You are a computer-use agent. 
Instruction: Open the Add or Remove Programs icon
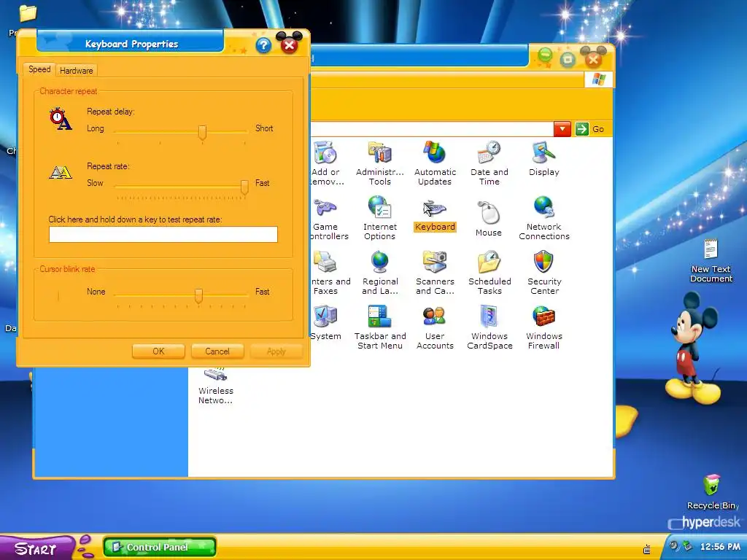point(327,163)
